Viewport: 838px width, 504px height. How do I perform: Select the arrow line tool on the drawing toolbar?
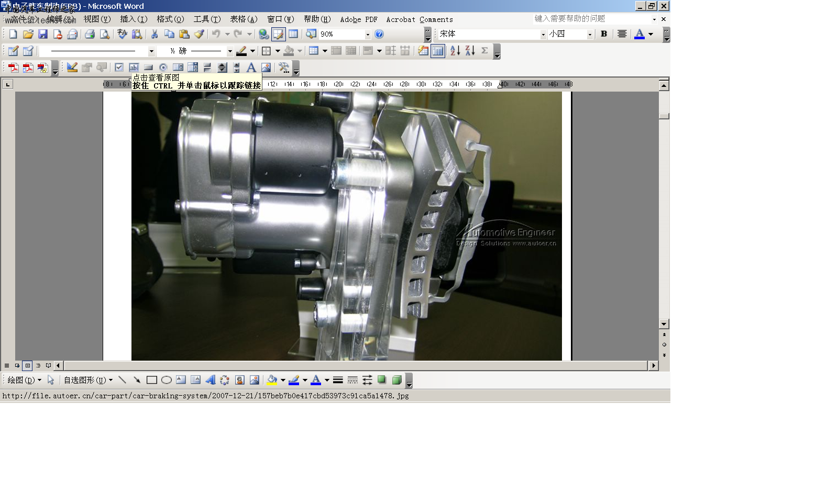(x=137, y=380)
